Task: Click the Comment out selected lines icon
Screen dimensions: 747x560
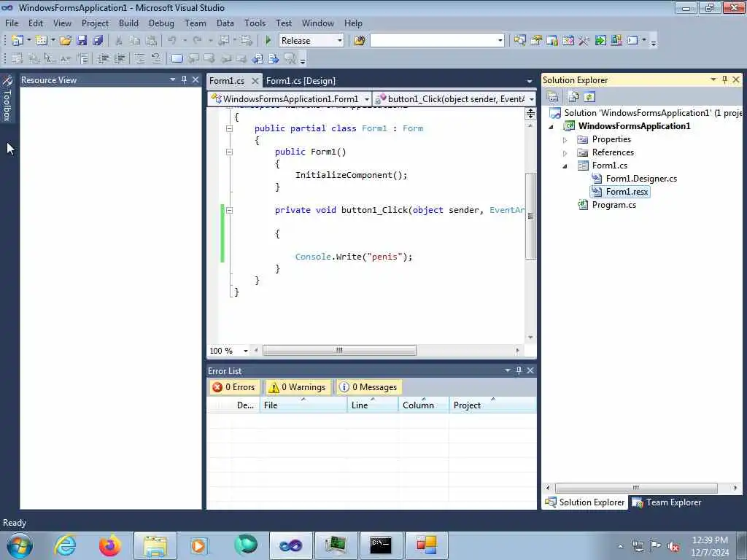Action: pyautogui.click(x=139, y=58)
